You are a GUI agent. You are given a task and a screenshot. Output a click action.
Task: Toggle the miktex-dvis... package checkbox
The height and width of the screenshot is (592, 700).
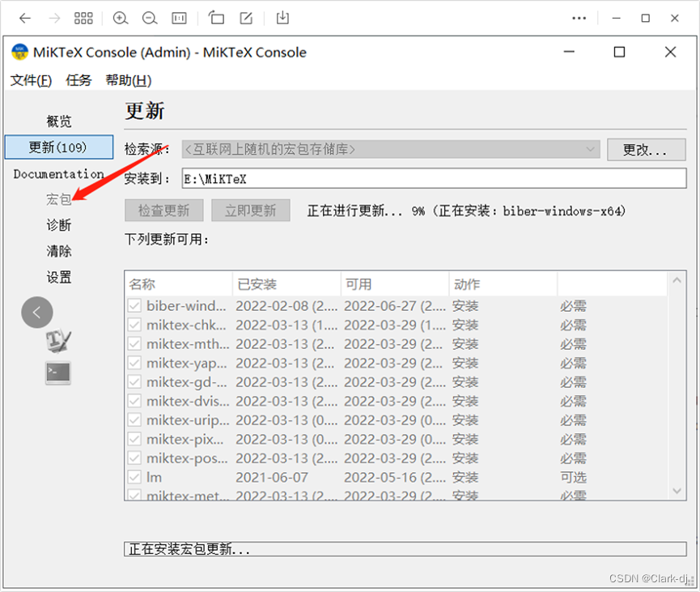134,401
